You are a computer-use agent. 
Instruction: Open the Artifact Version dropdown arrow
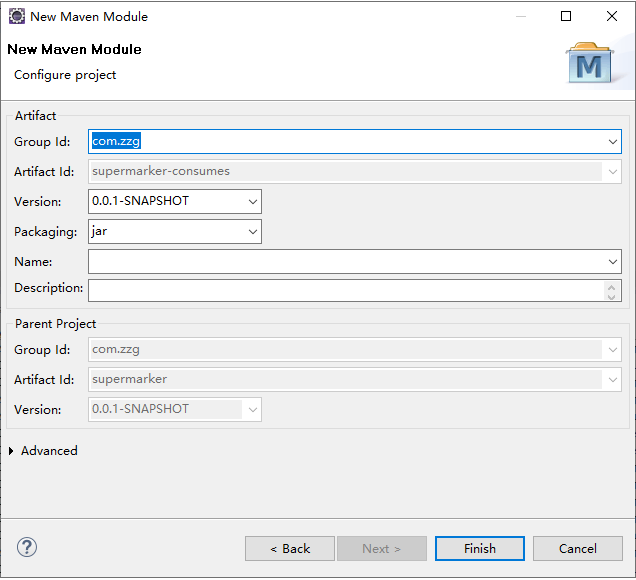253,202
